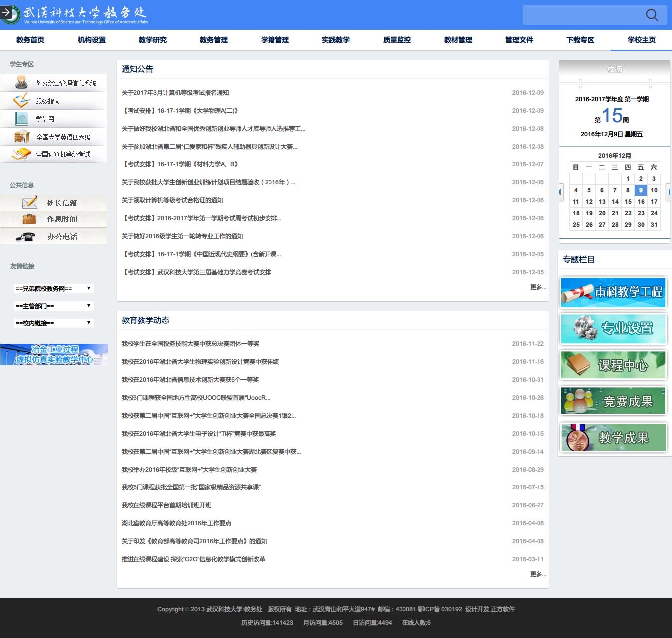672x638 pixels.
Task: Open 我校在2016年湖北省信息技术创新大赛获5个一等奖
Action: pos(190,380)
